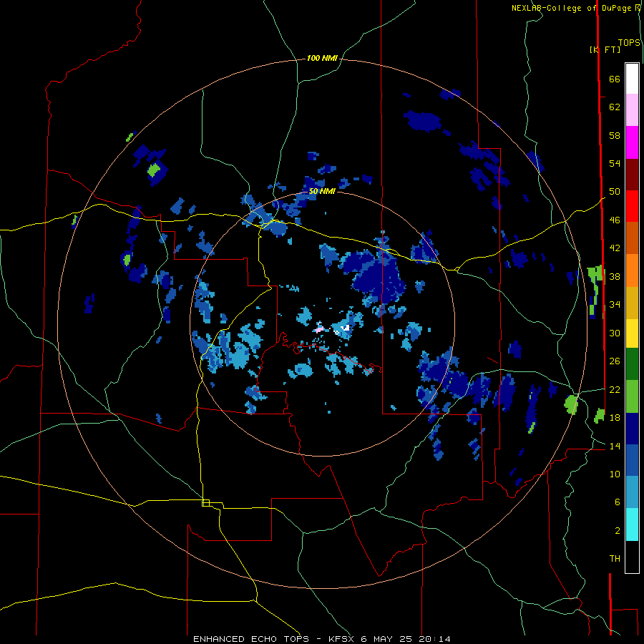Click the 'TOPS' legend title

(629, 42)
